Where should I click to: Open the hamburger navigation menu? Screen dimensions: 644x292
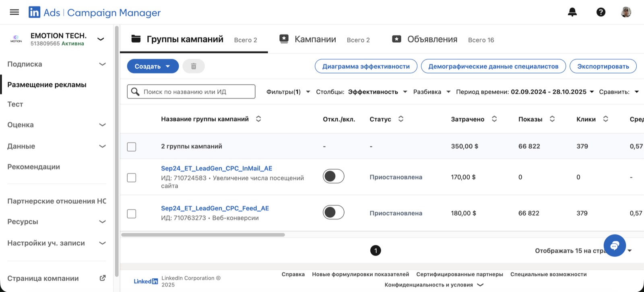14,12
